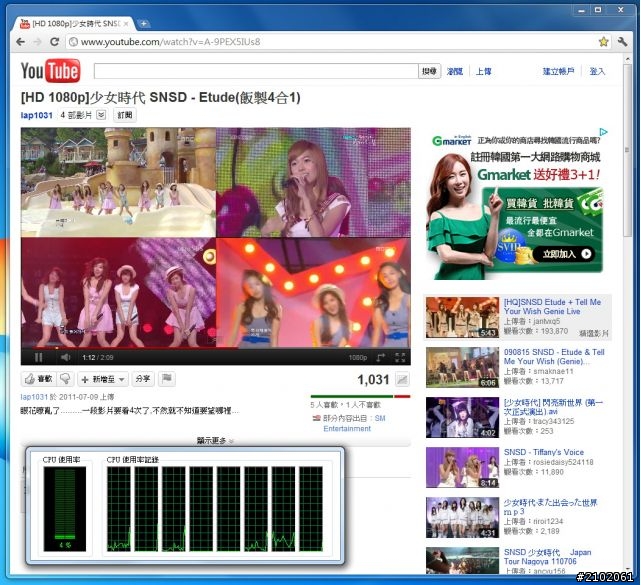Click the Gmarket join now button
641x585 pixels.
tap(566, 254)
